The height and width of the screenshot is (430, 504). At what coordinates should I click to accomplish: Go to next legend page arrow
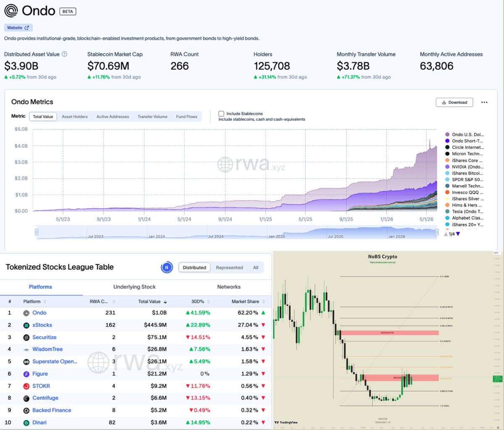pyautogui.click(x=458, y=234)
